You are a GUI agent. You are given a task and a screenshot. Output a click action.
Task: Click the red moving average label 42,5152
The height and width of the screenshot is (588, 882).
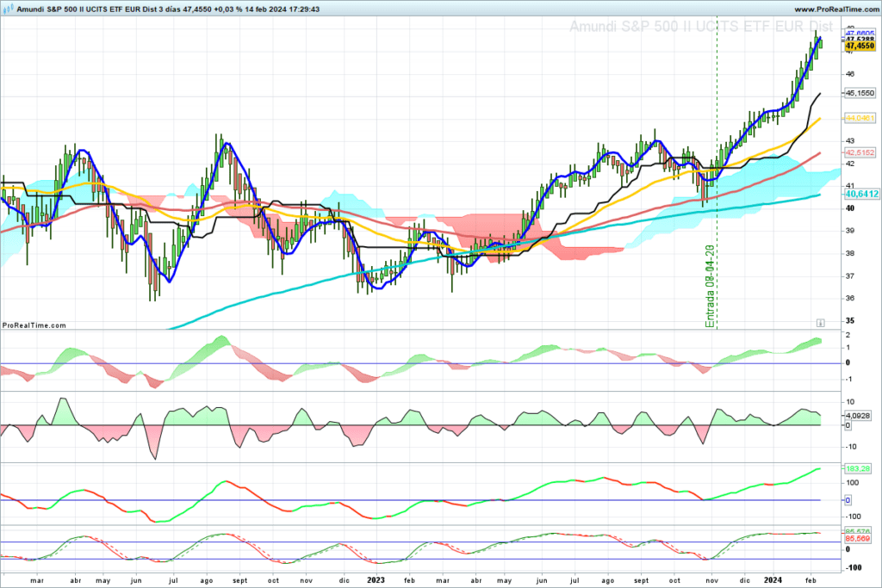point(860,152)
